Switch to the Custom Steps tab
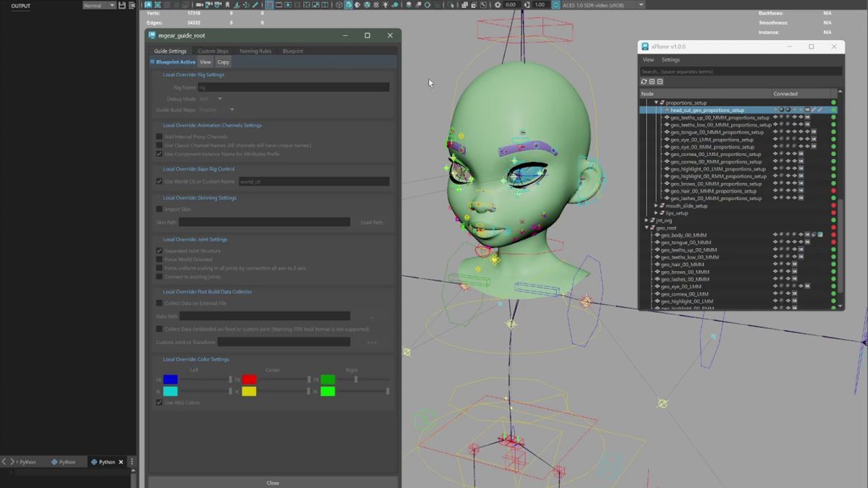The height and width of the screenshot is (488, 868). coord(213,51)
